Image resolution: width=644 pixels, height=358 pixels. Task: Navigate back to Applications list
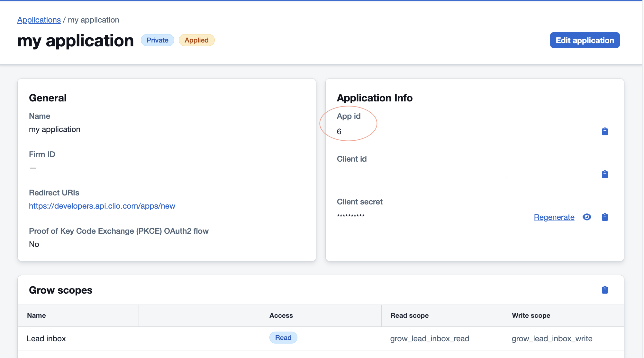coord(39,20)
